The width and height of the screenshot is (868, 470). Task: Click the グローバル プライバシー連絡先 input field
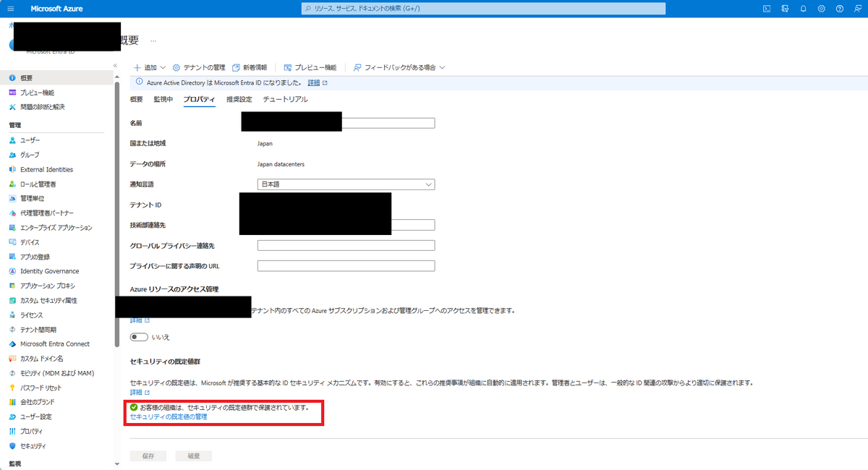coord(346,245)
